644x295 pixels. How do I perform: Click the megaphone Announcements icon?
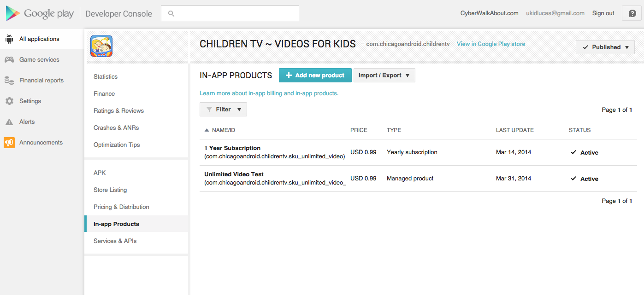point(9,143)
